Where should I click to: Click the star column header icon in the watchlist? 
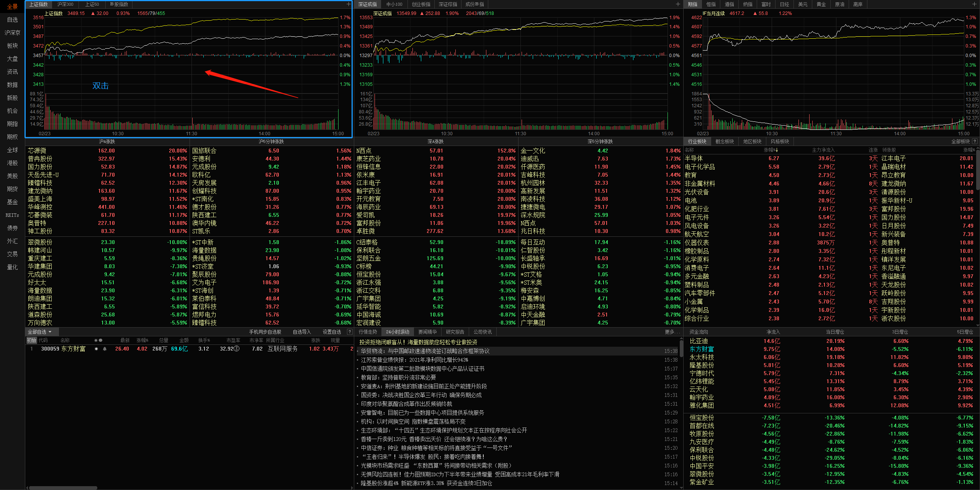tap(96, 340)
